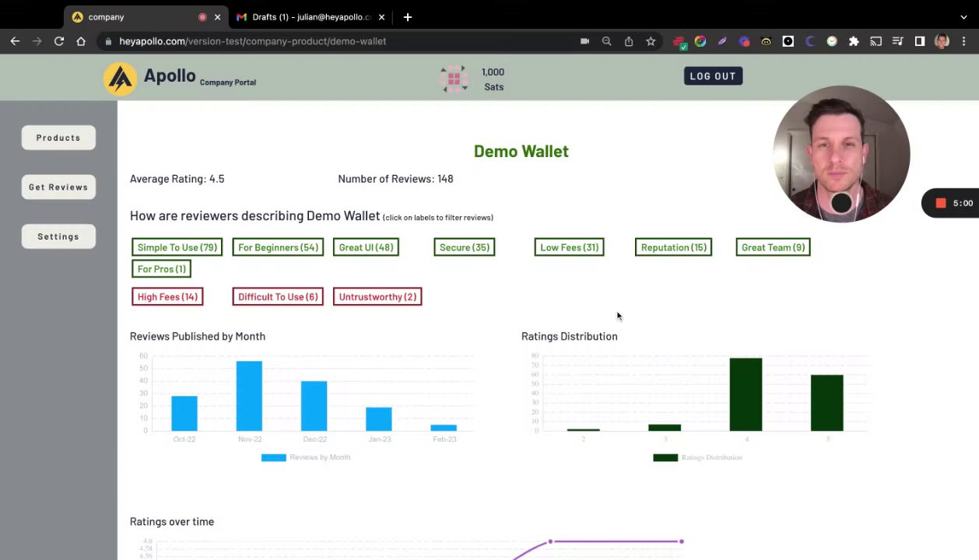Toggle the Ratings Distribution legend swatch
979x560 pixels.
(x=665, y=457)
